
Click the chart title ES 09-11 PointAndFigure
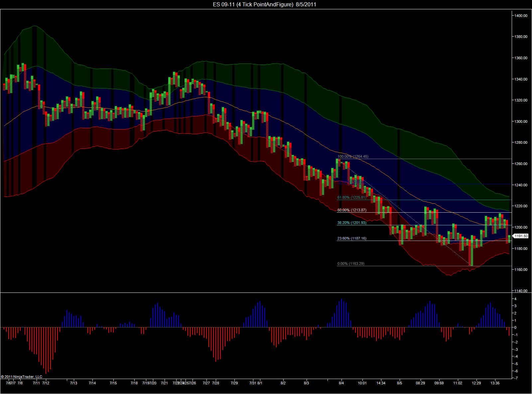[264, 4]
